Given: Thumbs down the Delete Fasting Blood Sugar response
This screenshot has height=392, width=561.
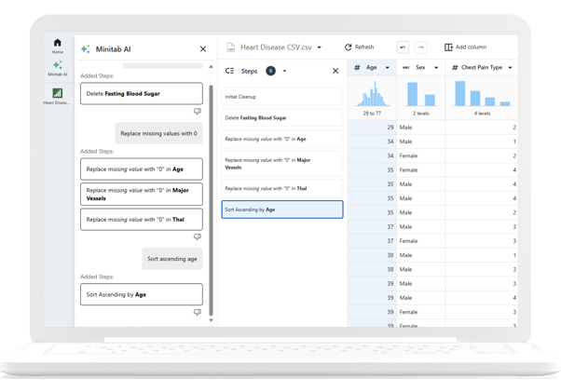Looking at the screenshot, I should [x=197, y=111].
